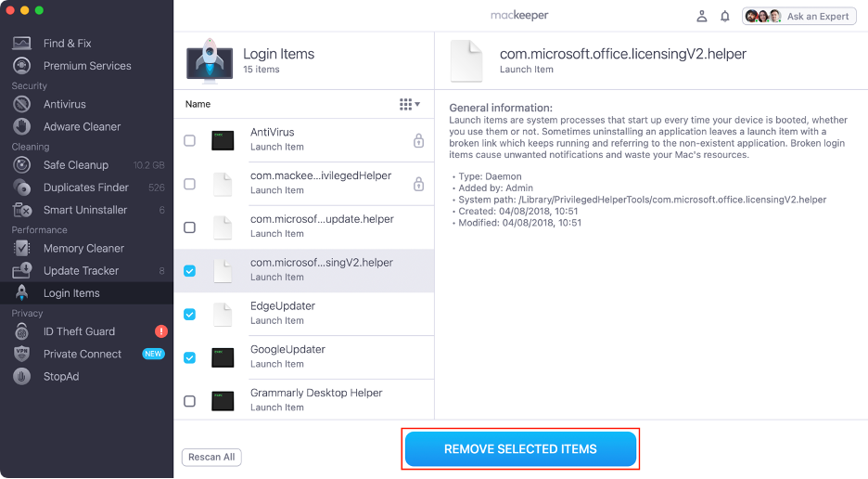Uncheck the com.microsof singV2.helper checkbox
This screenshot has width=868, height=479.
coord(189,270)
